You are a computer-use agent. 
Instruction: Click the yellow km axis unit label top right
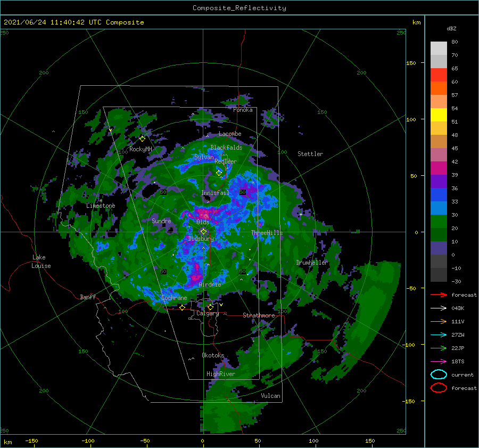pyautogui.click(x=416, y=22)
